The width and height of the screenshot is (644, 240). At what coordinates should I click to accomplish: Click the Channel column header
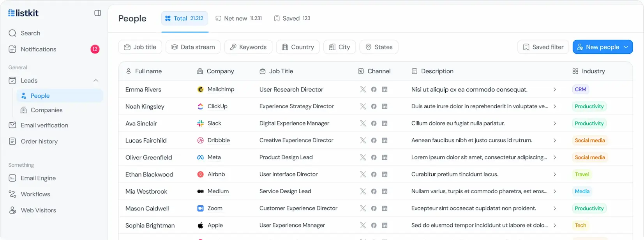[374, 71]
